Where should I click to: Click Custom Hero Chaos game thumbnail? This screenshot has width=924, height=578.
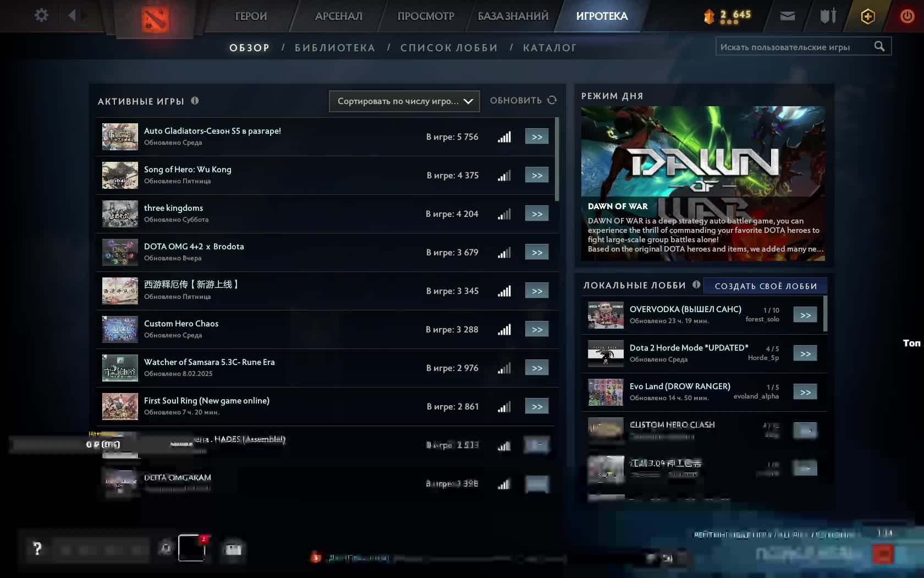pyautogui.click(x=120, y=329)
